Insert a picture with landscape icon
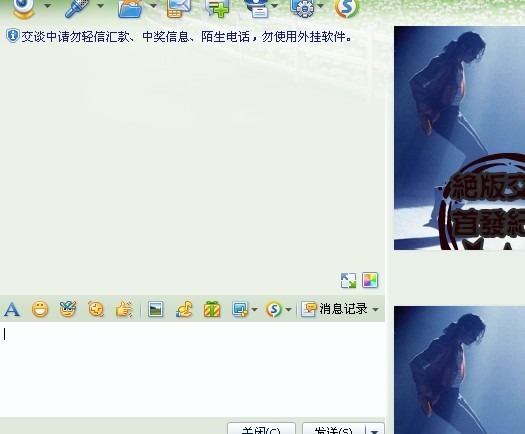 155,309
